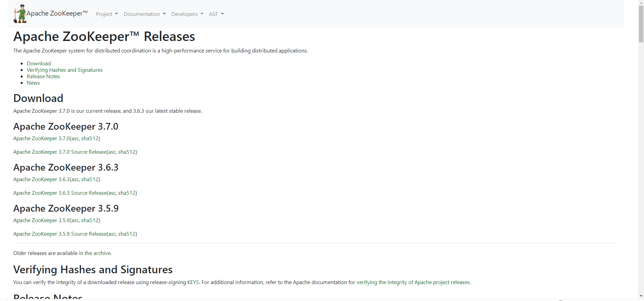Download Apache ZooKeeper 3.6.3 Source Release

[x=60, y=193]
